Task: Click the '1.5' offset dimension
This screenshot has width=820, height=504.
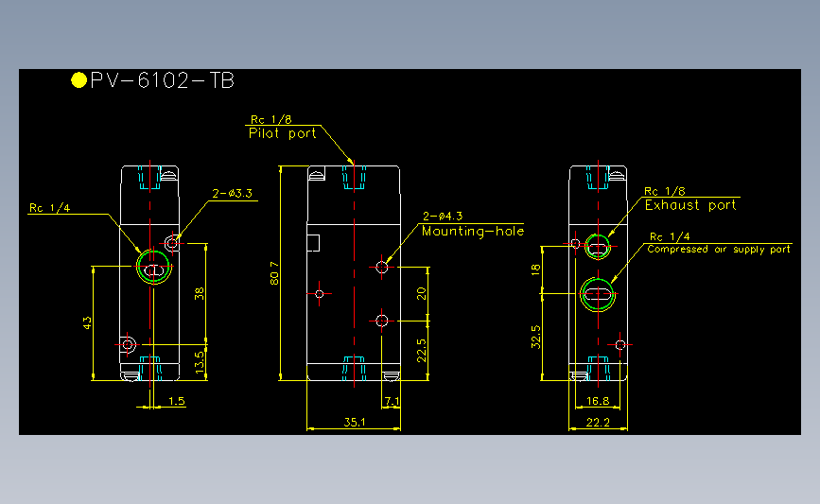Action: [177, 401]
